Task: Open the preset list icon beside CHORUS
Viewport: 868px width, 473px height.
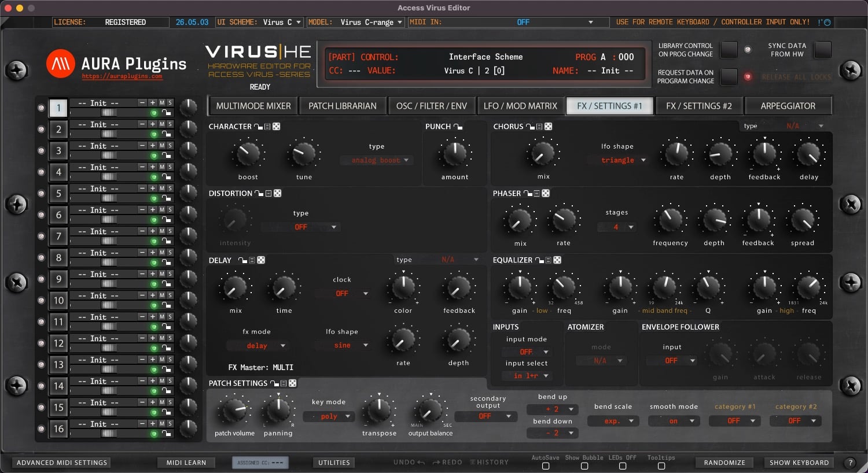Action: [539, 127]
